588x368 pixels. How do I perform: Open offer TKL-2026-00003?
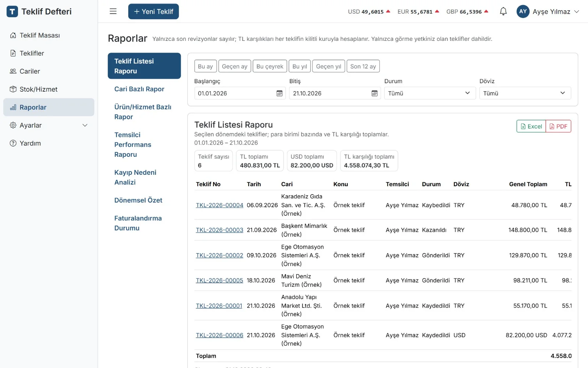pyautogui.click(x=219, y=230)
